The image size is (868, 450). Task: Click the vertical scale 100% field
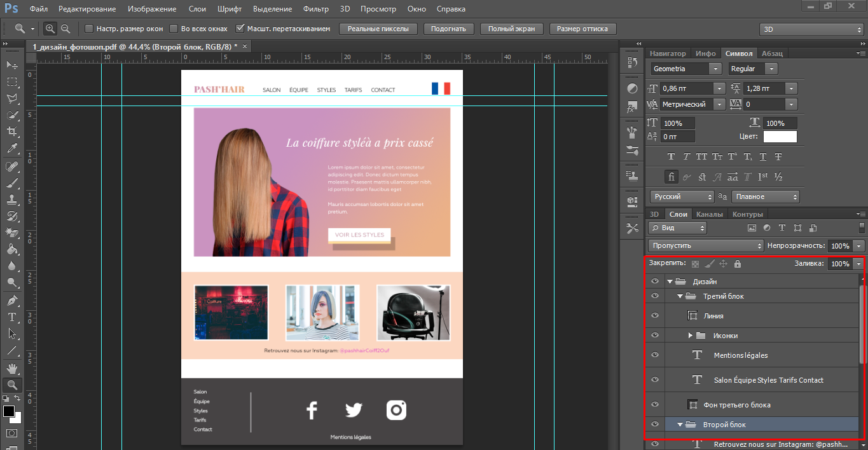pyautogui.click(x=677, y=123)
